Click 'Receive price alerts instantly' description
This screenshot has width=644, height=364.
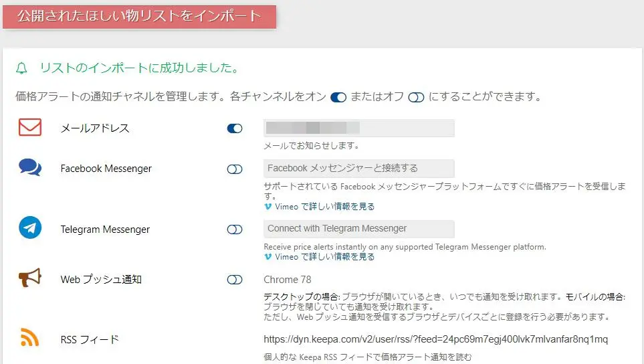tap(405, 247)
